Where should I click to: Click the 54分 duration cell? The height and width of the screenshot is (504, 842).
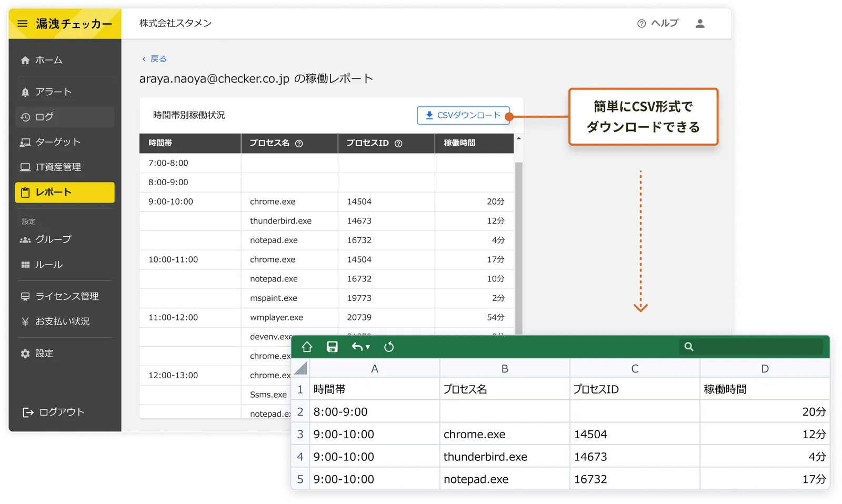(474, 318)
